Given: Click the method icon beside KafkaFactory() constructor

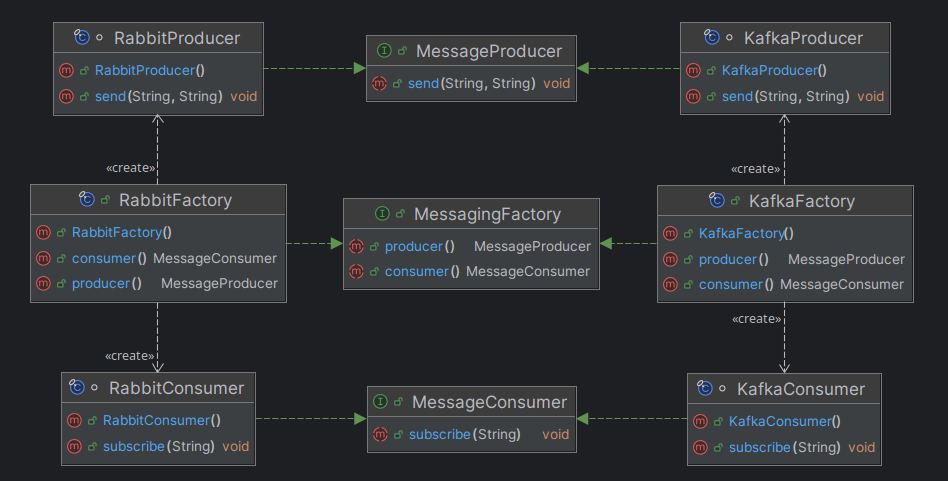Looking at the screenshot, I should tap(670, 234).
